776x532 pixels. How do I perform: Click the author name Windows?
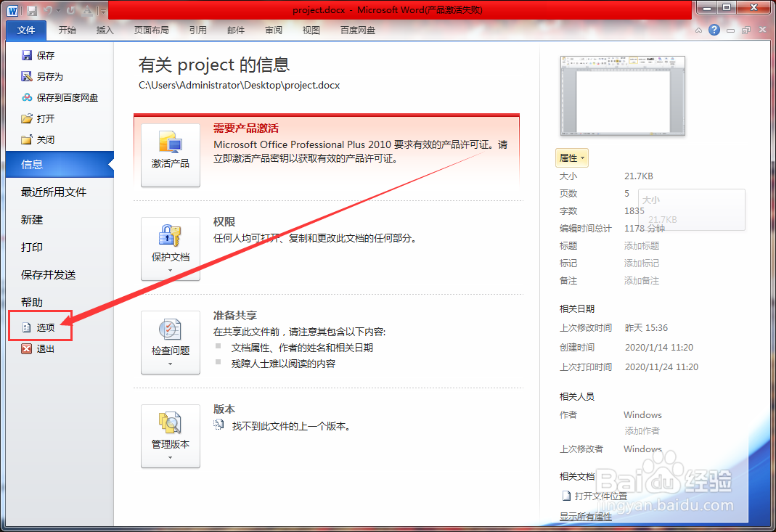point(642,414)
